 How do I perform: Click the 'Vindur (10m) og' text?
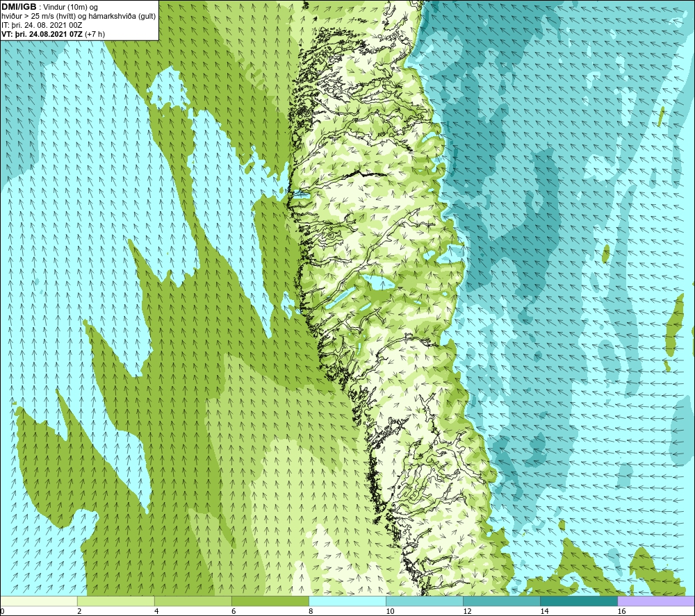pos(70,8)
